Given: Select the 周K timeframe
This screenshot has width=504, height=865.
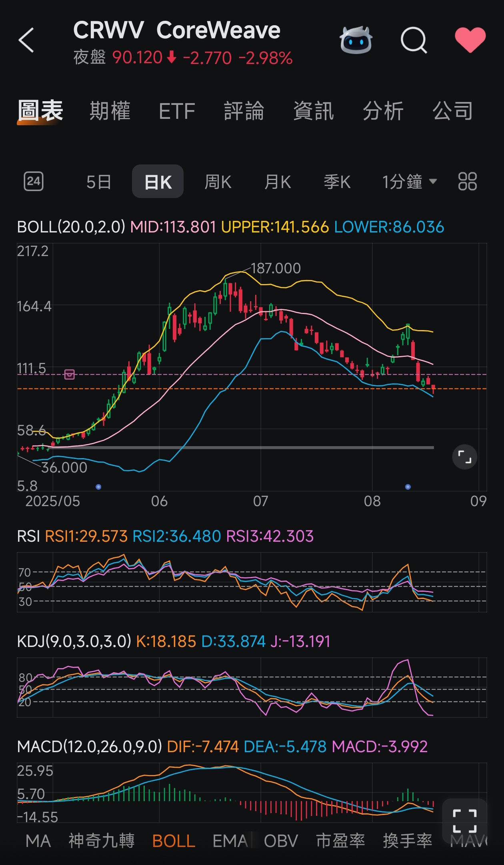Looking at the screenshot, I should (218, 182).
